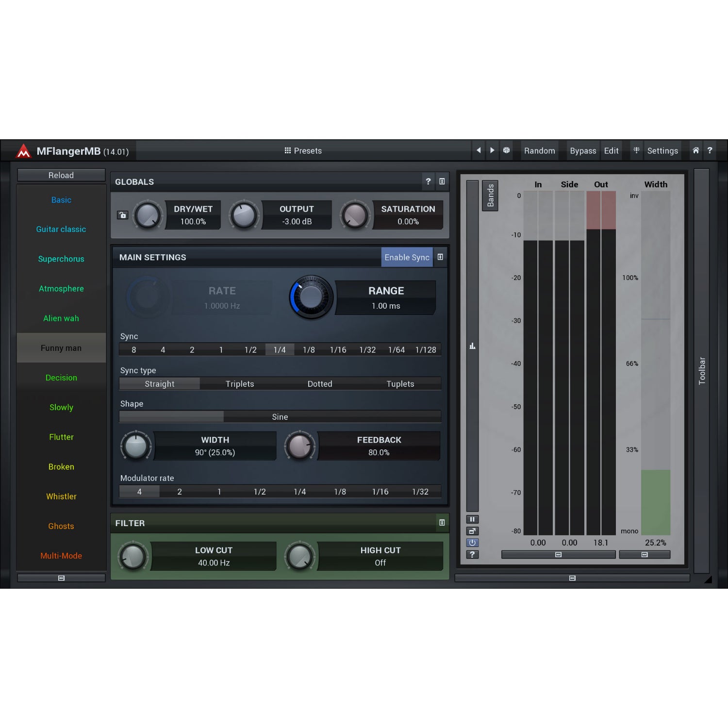Set Sync to 1/8
The image size is (728, 728).
(309, 350)
